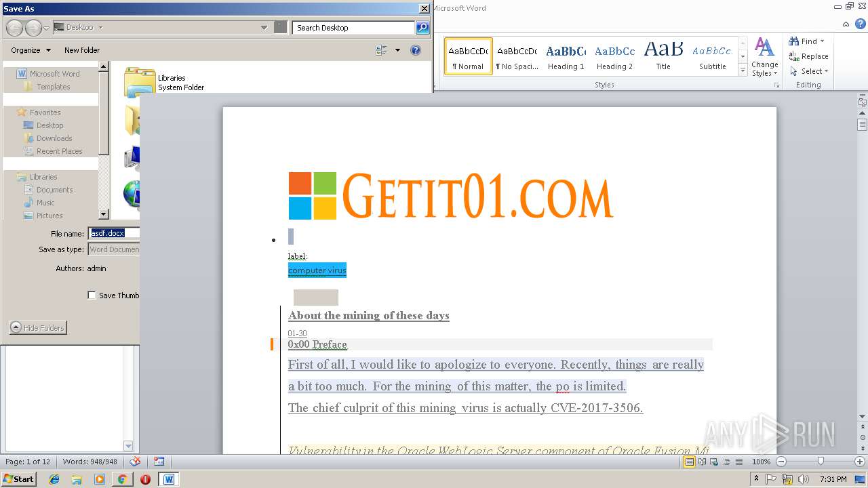This screenshot has height=488, width=868.
Task: Open the Save as type combo box
Action: [115, 249]
